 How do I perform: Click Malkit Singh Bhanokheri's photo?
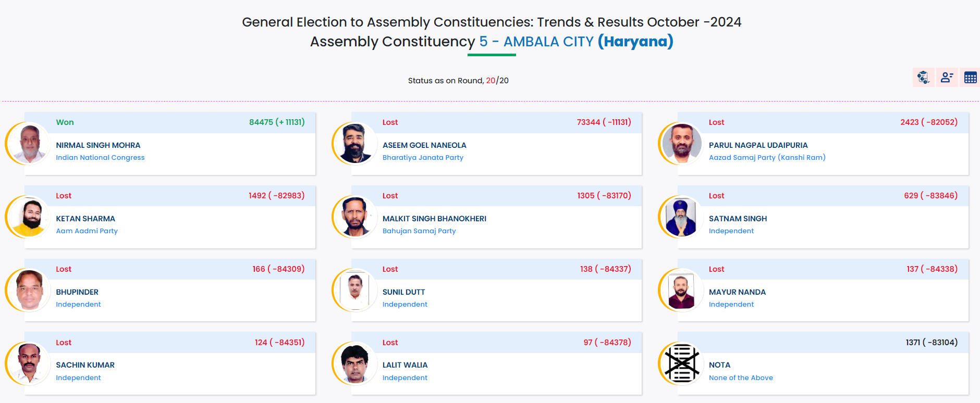(x=355, y=217)
